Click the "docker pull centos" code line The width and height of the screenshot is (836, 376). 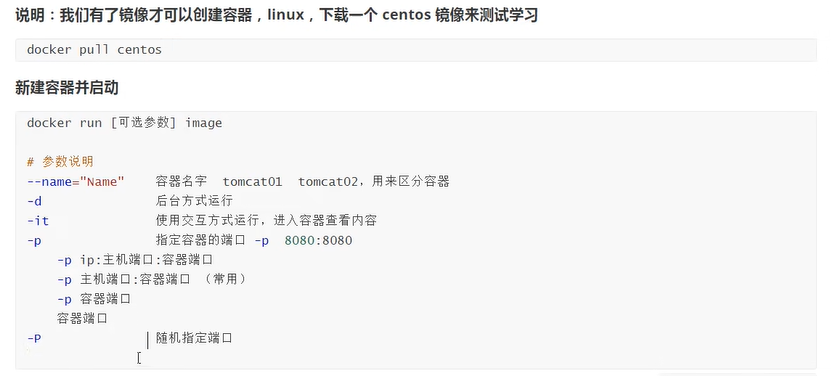point(94,50)
